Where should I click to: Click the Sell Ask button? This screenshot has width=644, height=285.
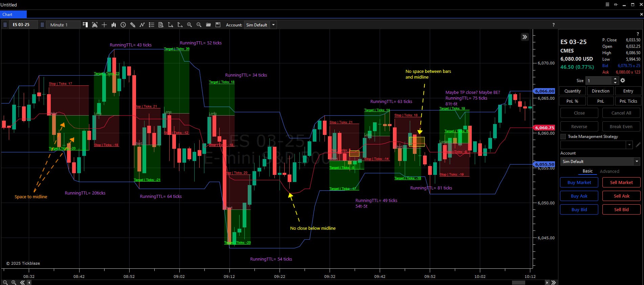621,196
